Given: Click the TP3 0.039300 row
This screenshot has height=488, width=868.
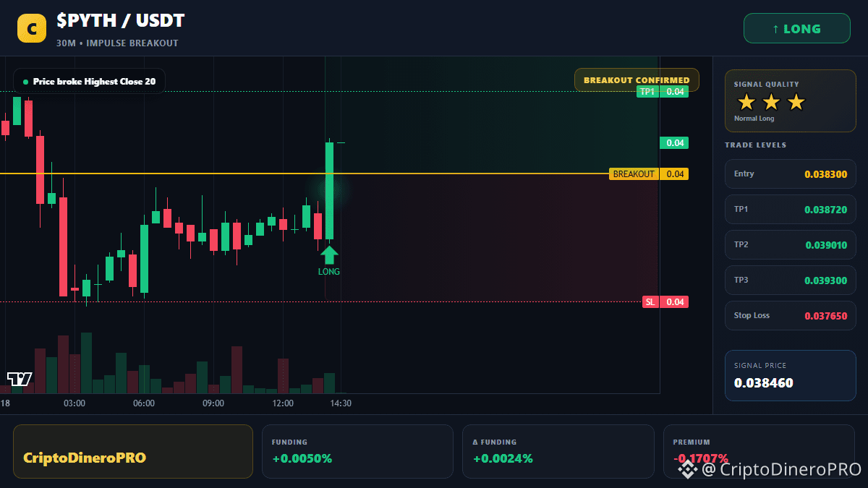Looking at the screenshot, I should coord(790,281).
